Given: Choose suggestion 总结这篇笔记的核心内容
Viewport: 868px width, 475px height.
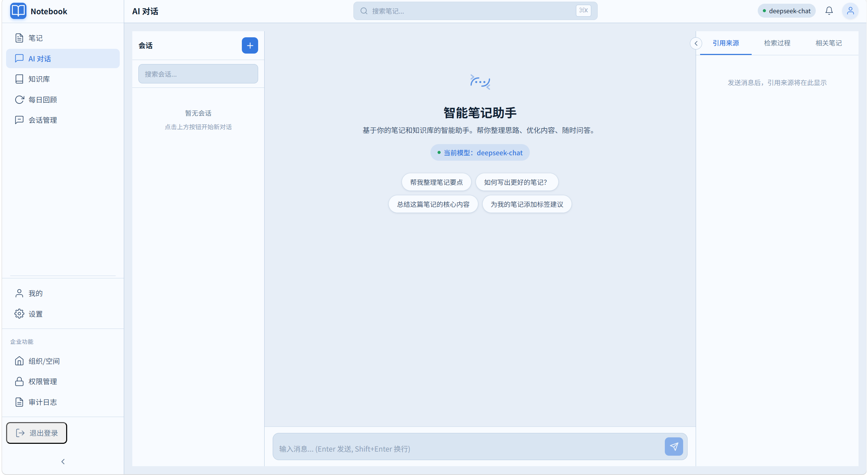Looking at the screenshot, I should pyautogui.click(x=433, y=204).
